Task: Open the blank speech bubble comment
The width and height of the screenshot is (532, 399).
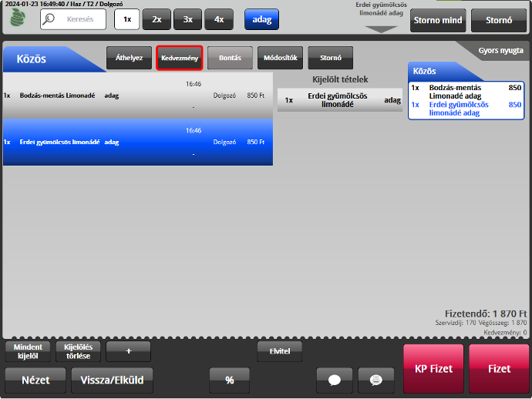Action: click(x=335, y=380)
